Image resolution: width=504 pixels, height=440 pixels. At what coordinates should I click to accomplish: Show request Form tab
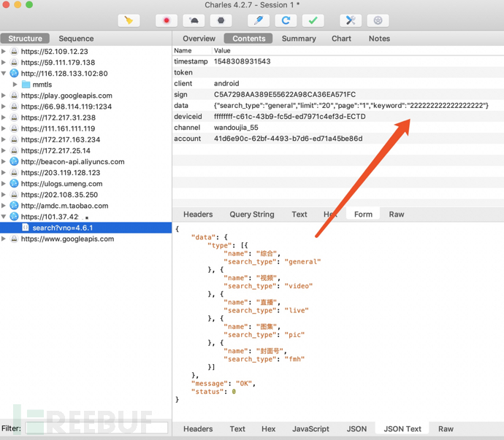[363, 215]
